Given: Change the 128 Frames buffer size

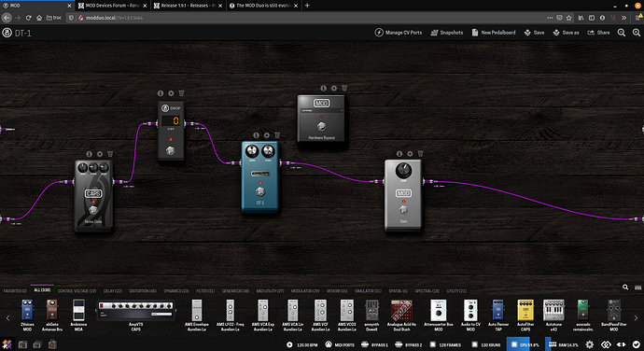Looking at the screenshot, I should 445,344.
